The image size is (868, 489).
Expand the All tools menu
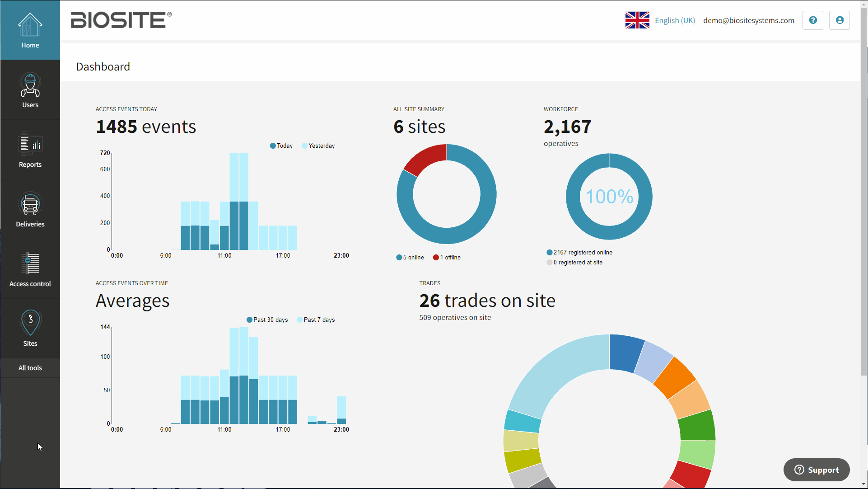click(30, 368)
